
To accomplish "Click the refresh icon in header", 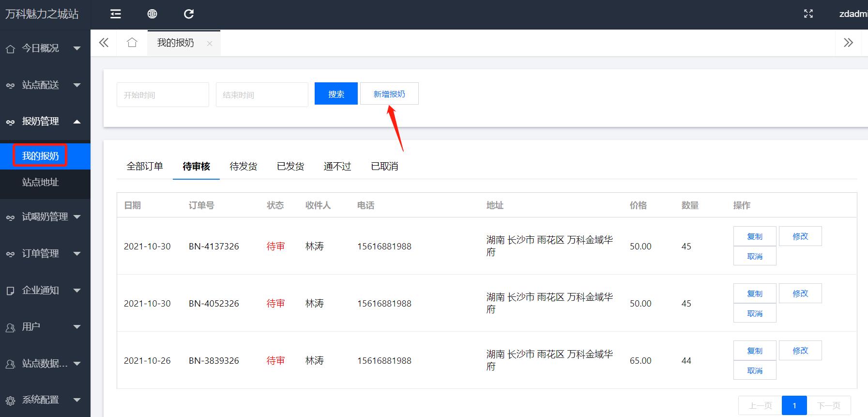I will pos(189,14).
